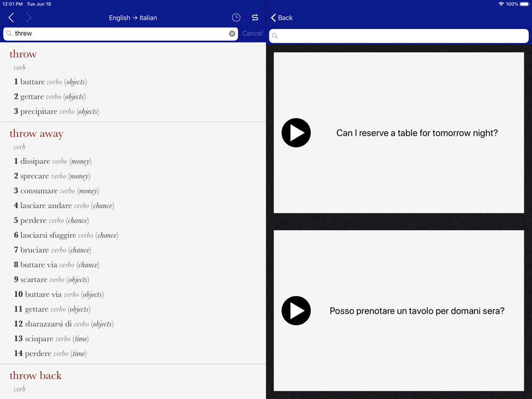Click the 'threw' dictionary search field

click(x=120, y=34)
